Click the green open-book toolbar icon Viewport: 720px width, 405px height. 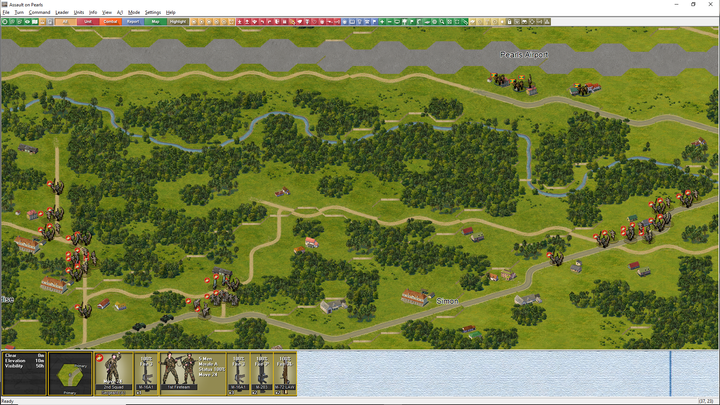point(34,22)
